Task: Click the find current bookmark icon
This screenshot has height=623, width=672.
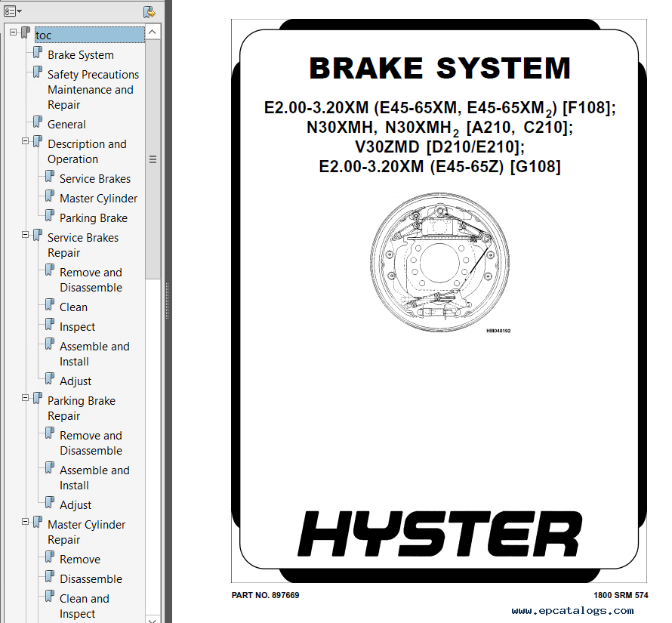Action: pyautogui.click(x=150, y=11)
